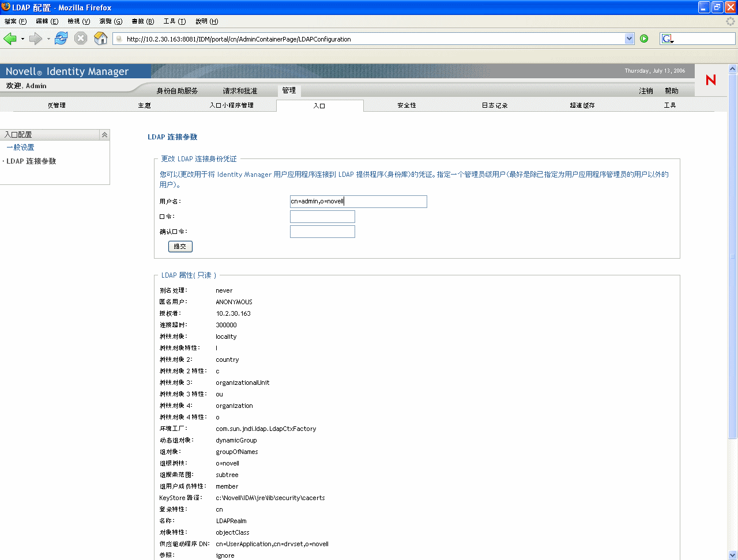The width and height of the screenshot is (738, 560).
Task: Open the Back button history dropdown
Action: [22, 39]
